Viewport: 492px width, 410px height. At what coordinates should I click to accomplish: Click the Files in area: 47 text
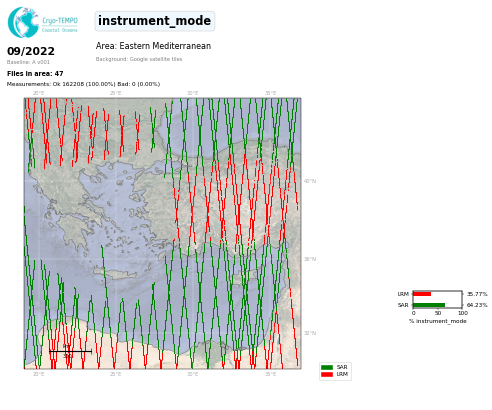click(x=35, y=74)
